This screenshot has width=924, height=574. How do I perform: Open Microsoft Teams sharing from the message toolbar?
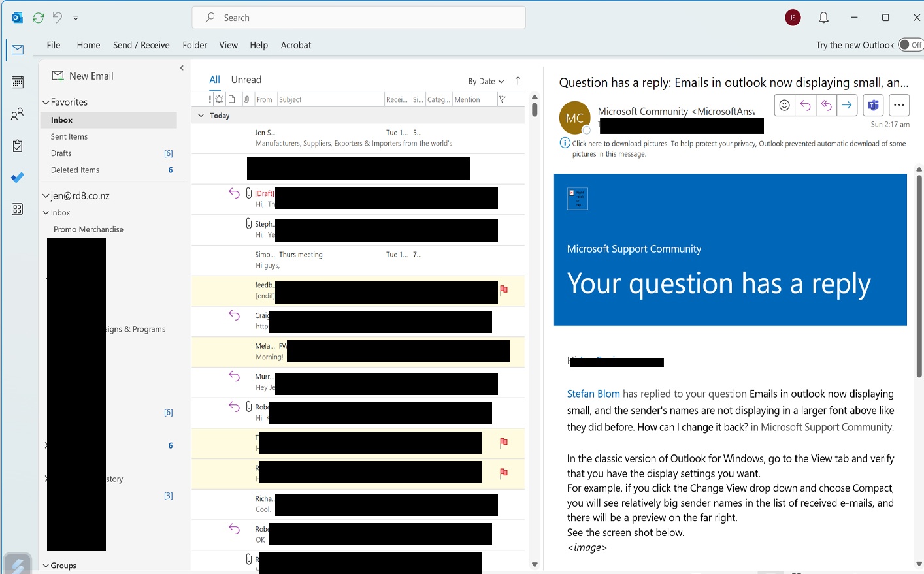click(872, 104)
